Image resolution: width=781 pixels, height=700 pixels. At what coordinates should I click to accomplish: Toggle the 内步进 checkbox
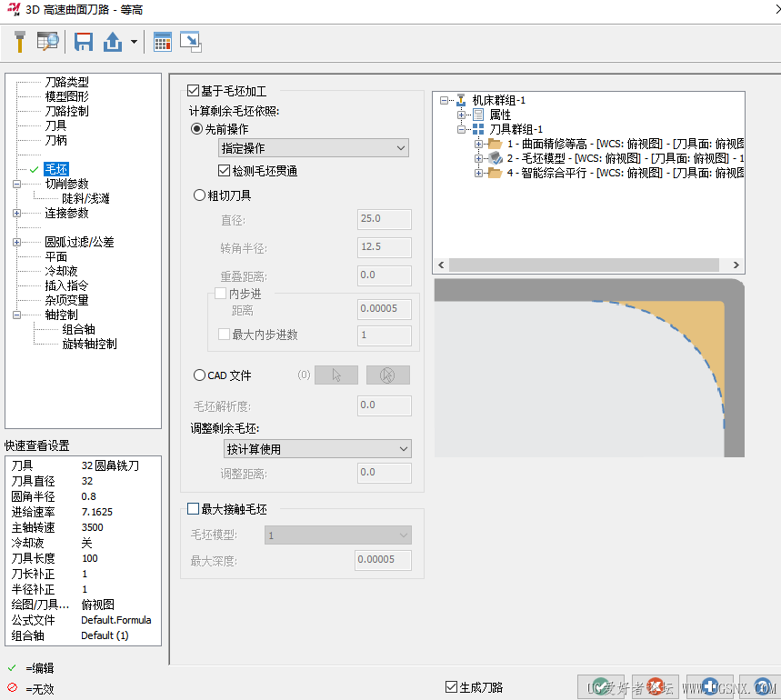click(221, 294)
